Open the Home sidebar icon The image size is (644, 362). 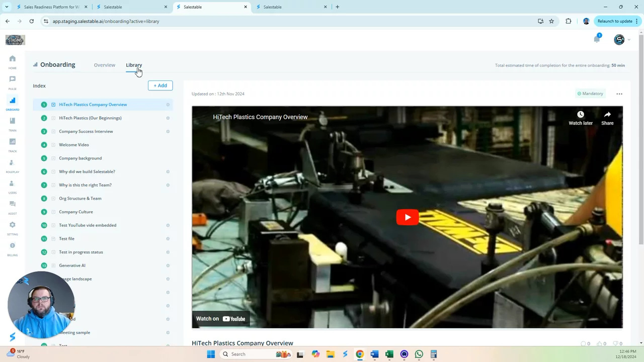click(13, 59)
